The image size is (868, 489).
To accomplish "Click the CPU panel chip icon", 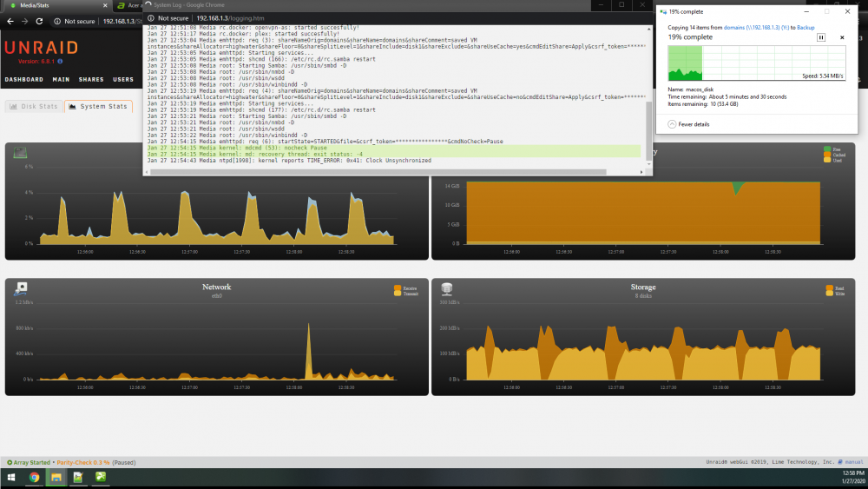I will tap(20, 152).
